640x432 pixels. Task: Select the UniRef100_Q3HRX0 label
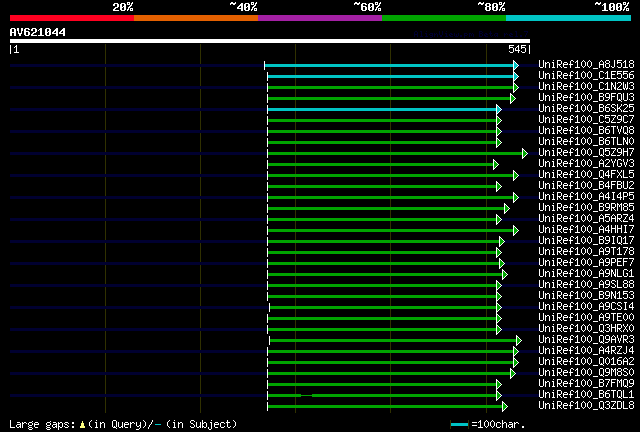pos(586,328)
